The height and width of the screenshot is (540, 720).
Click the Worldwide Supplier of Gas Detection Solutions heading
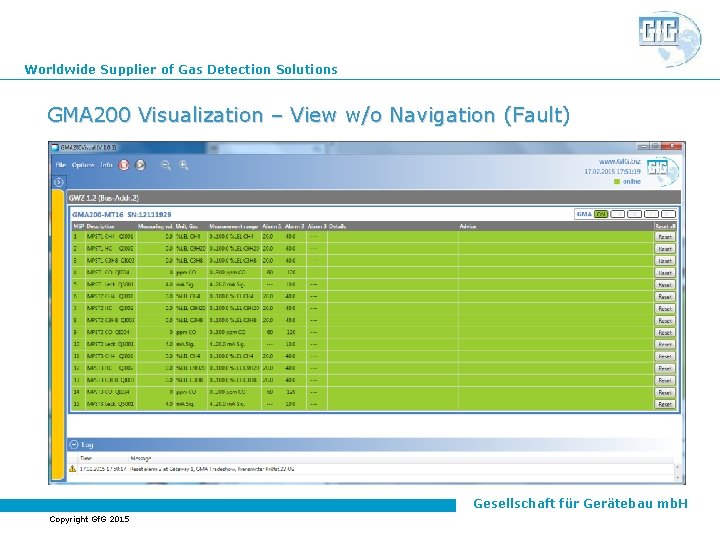coord(181,69)
